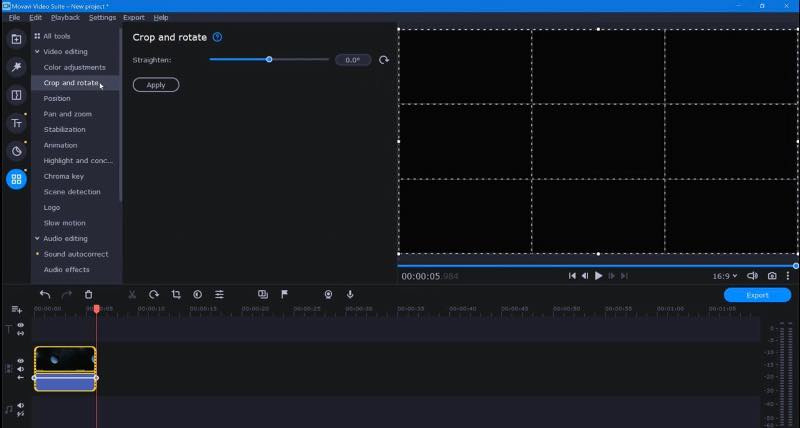Open the Playback menu

(65, 17)
